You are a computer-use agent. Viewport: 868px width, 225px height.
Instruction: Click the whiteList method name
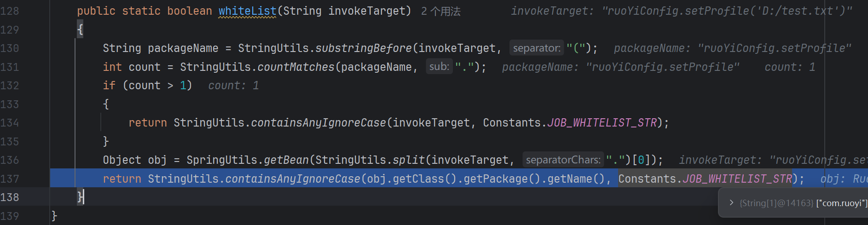248,11
